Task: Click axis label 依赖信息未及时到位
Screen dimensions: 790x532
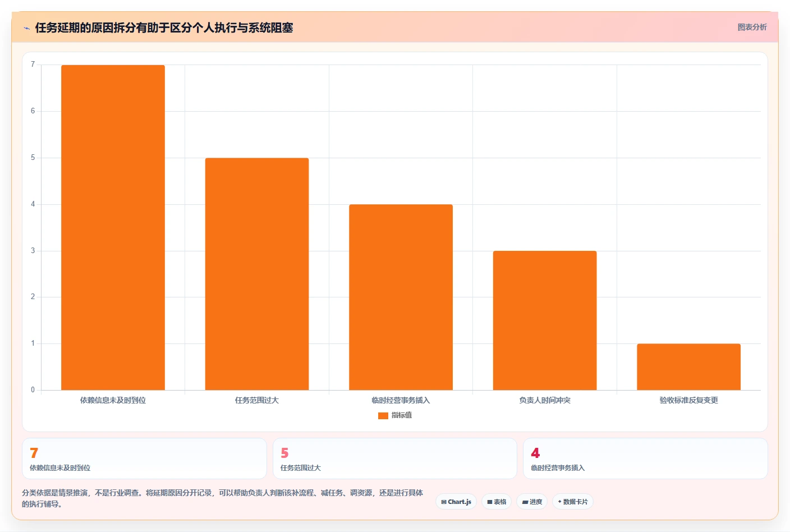Action: [113, 400]
